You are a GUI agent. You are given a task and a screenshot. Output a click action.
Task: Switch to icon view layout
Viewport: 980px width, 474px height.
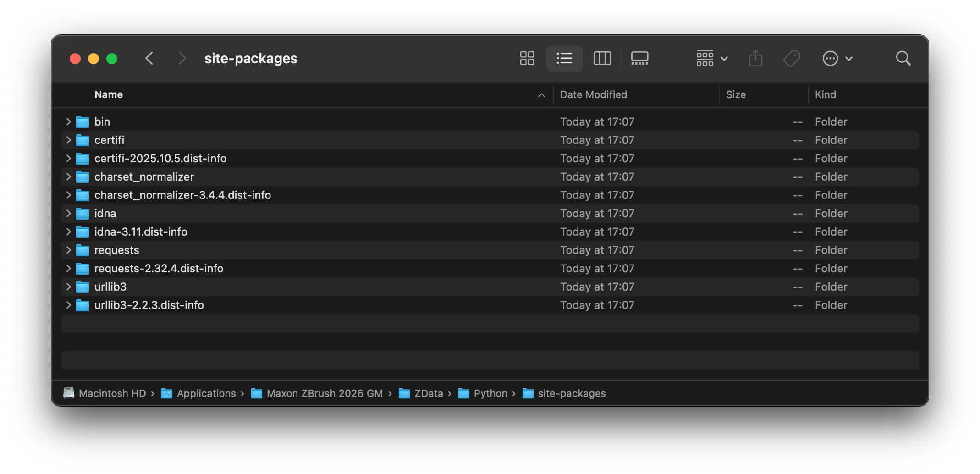point(527,58)
